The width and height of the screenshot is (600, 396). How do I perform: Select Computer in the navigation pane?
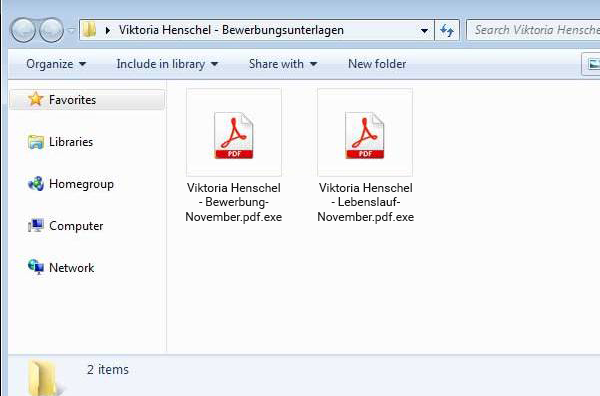[76, 226]
